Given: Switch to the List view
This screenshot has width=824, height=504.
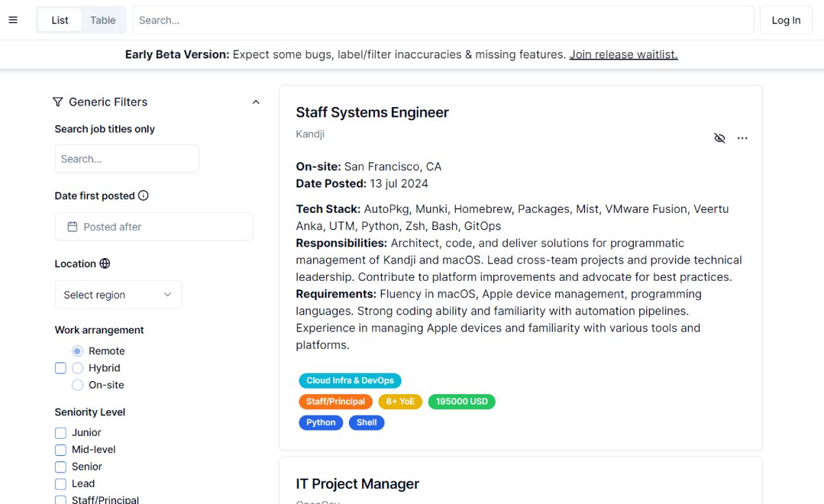Looking at the screenshot, I should [60, 20].
